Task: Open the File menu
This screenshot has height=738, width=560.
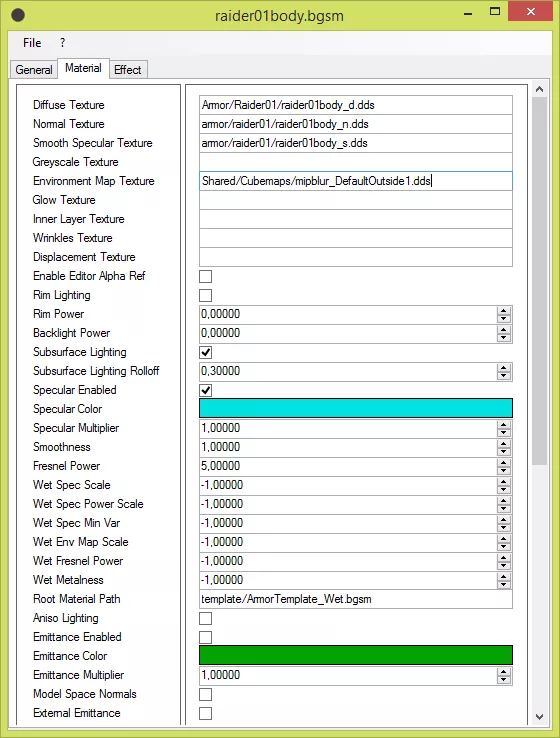Action: coord(32,43)
